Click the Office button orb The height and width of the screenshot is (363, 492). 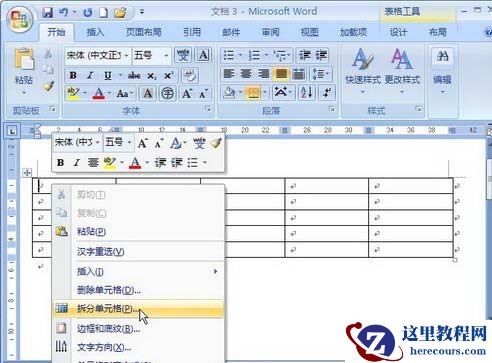coord(20,20)
